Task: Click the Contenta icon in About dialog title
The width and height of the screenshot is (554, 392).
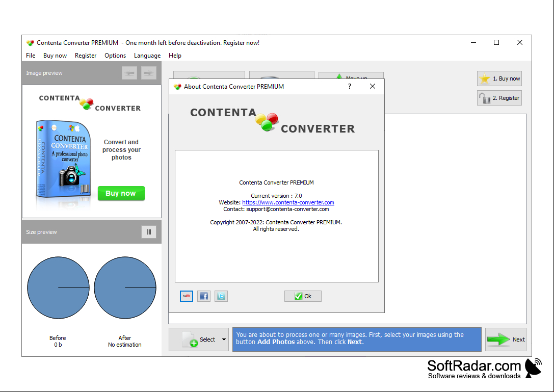Action: (x=177, y=87)
